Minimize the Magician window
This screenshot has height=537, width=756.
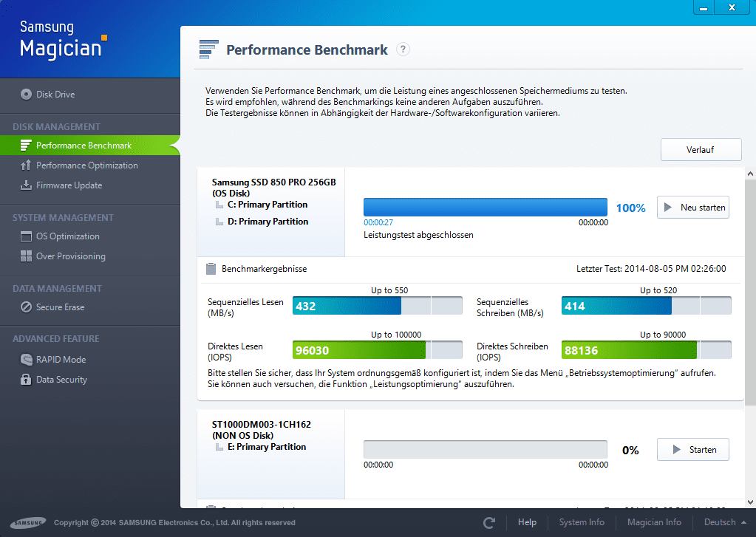[704, 7]
